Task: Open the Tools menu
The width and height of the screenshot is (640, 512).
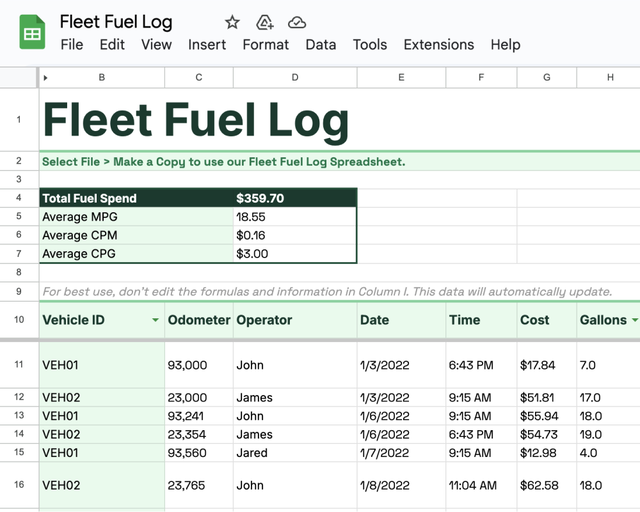Action: point(370,44)
